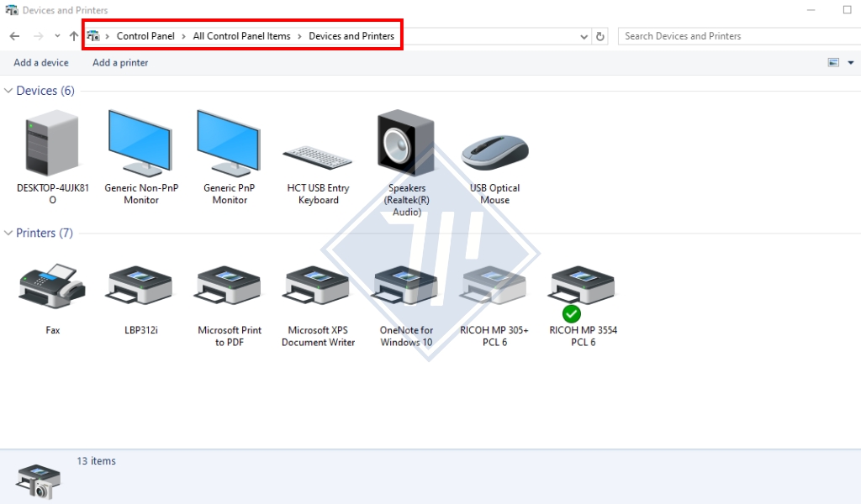Select the Speakers (Realtek Audio) device
Image resolution: width=861 pixels, height=504 pixels.
pyautogui.click(x=406, y=144)
